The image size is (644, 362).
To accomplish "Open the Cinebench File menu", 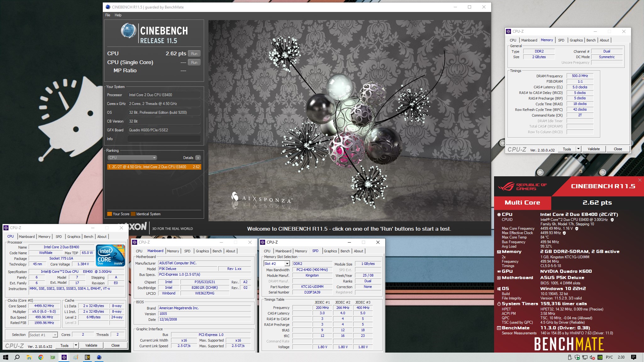I will click(x=108, y=15).
